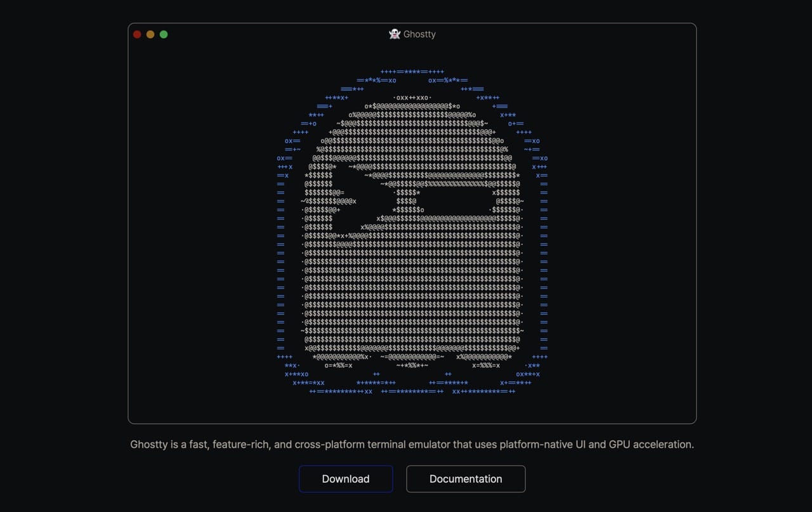Open the Documentation link
The height and width of the screenshot is (512, 812).
coord(466,479)
